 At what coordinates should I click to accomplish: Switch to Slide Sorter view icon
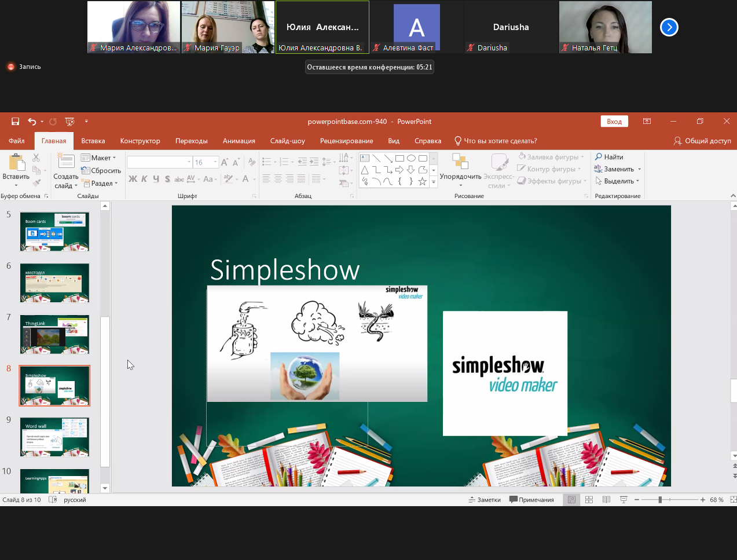589,500
